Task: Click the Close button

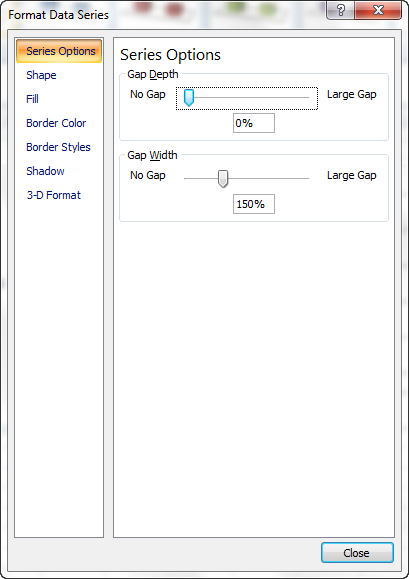Action: coord(357,553)
